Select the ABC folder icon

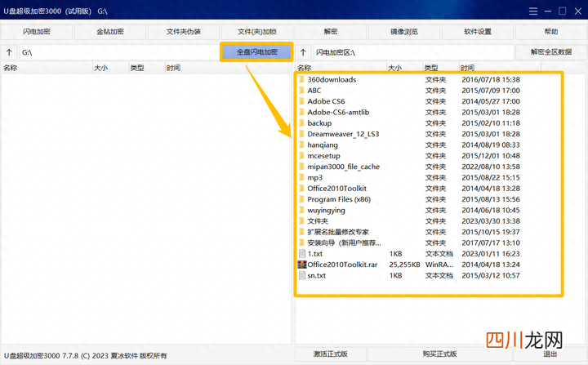[x=302, y=91]
